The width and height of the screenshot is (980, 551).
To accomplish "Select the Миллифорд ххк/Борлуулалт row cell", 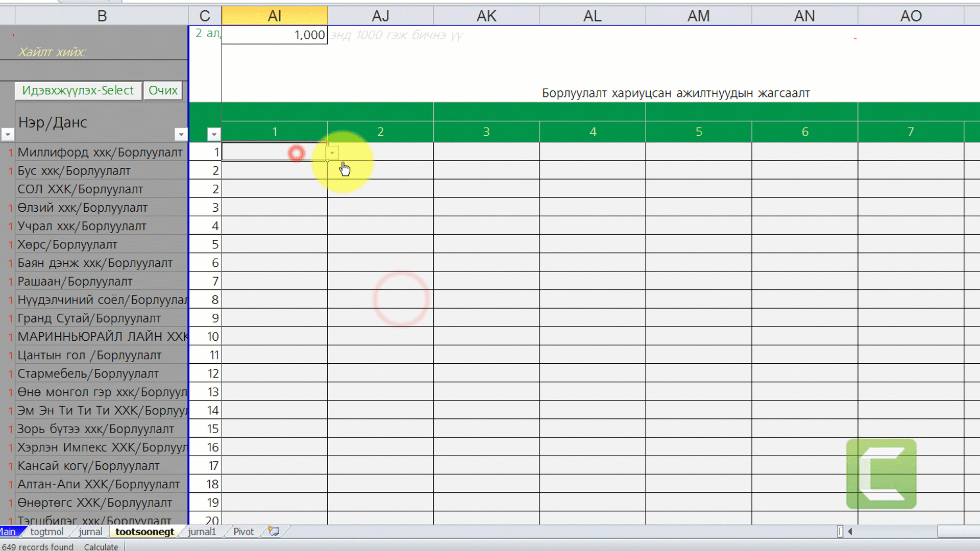I will click(100, 153).
